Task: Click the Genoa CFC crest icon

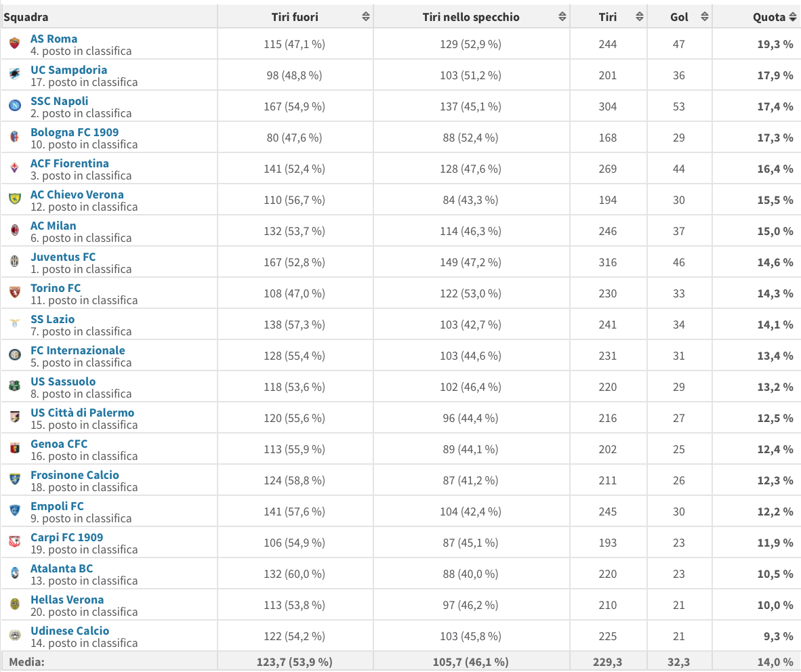Action: point(15,449)
